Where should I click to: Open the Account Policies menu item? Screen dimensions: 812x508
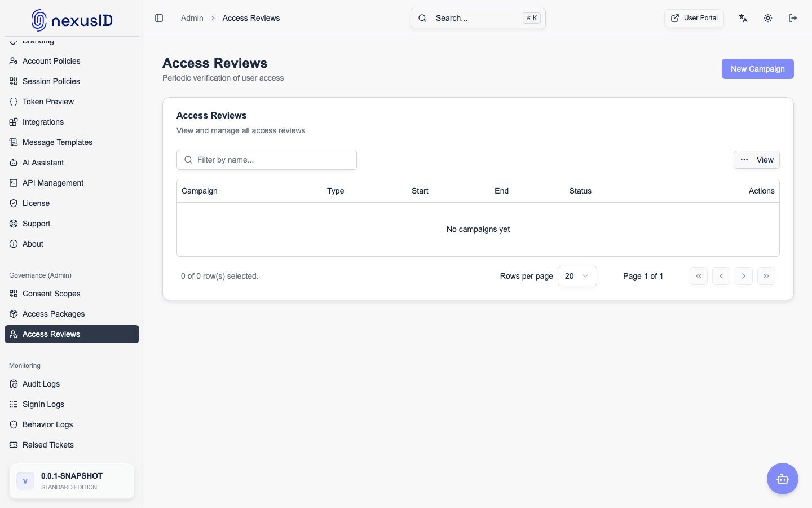[x=72, y=61]
